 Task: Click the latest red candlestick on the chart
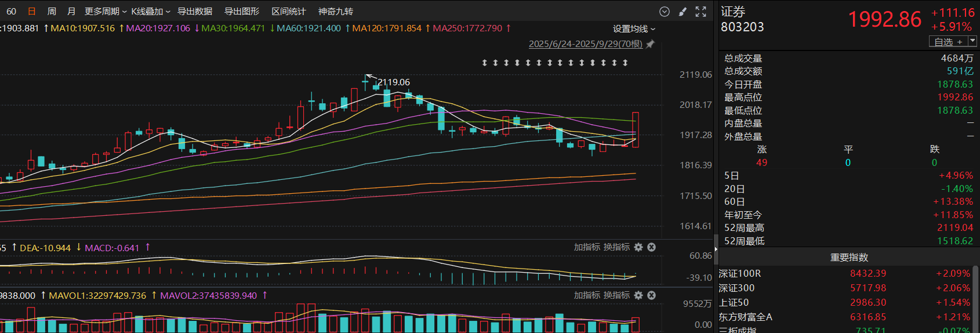636,129
